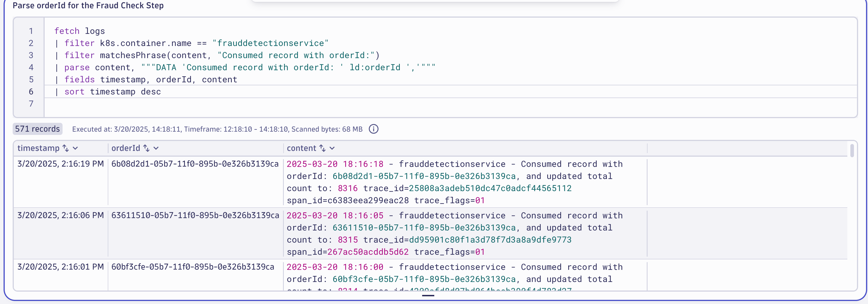868x304 pixels.
Task: Click the 'sort timestamp desc' line
Action: tap(108, 92)
